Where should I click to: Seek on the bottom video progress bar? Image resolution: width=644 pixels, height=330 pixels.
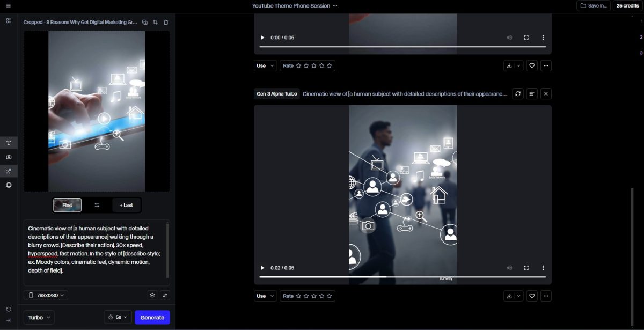402,277
